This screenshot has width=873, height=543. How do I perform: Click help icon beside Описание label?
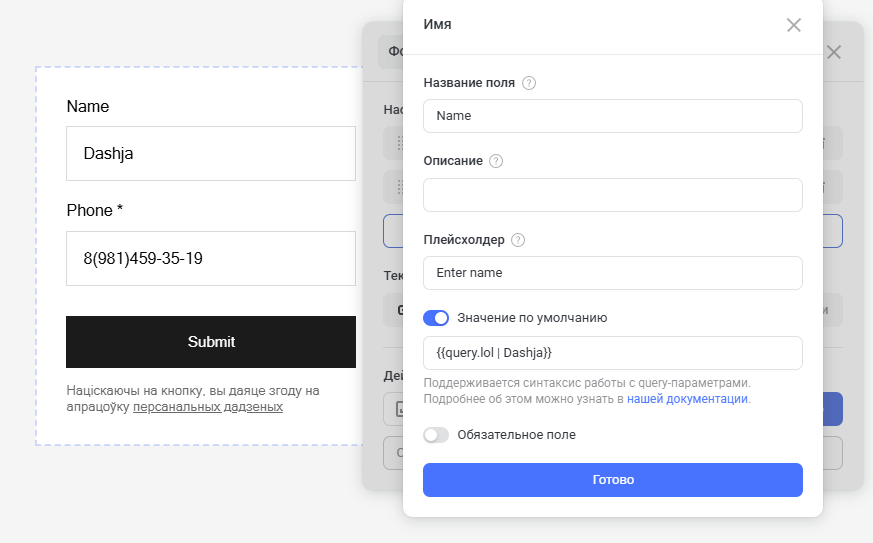click(x=496, y=161)
